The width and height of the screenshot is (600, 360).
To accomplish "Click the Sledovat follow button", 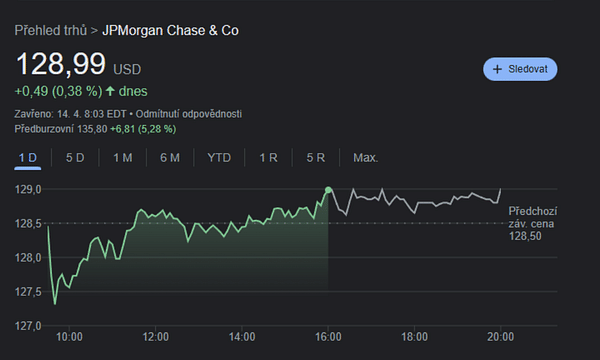I will [520, 69].
